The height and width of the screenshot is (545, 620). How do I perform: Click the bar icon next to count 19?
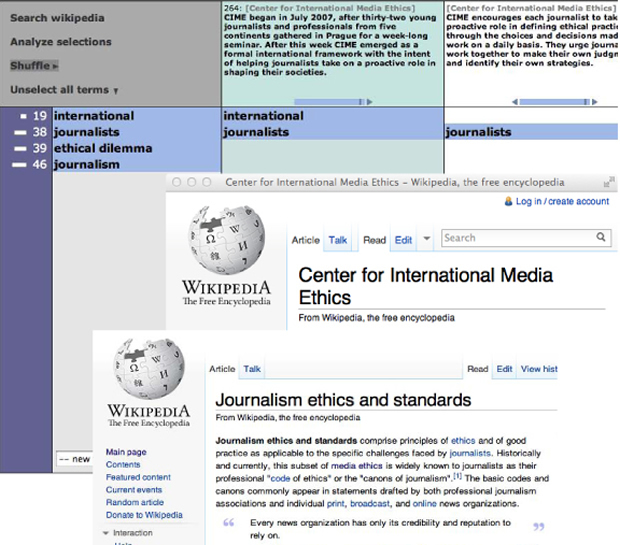point(23,116)
